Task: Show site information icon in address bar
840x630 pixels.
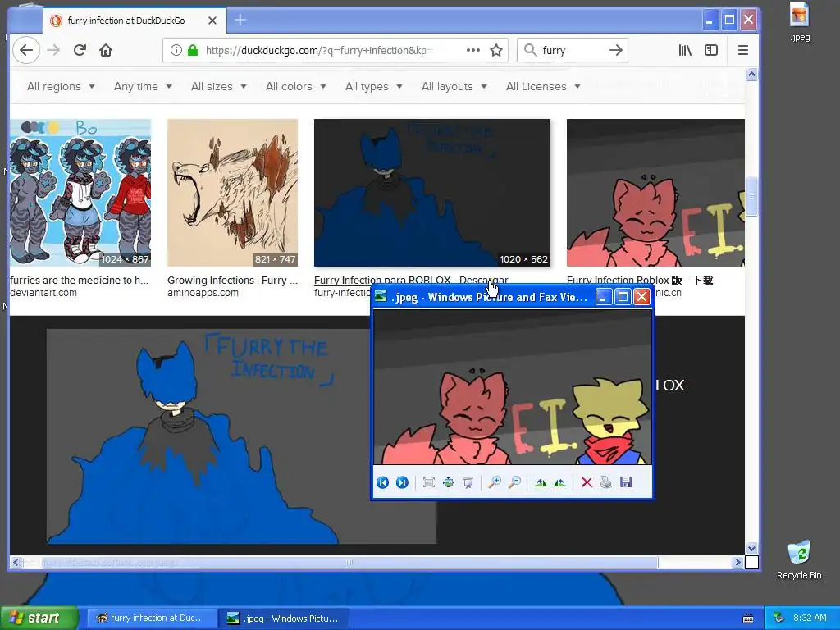Action: coord(176,50)
